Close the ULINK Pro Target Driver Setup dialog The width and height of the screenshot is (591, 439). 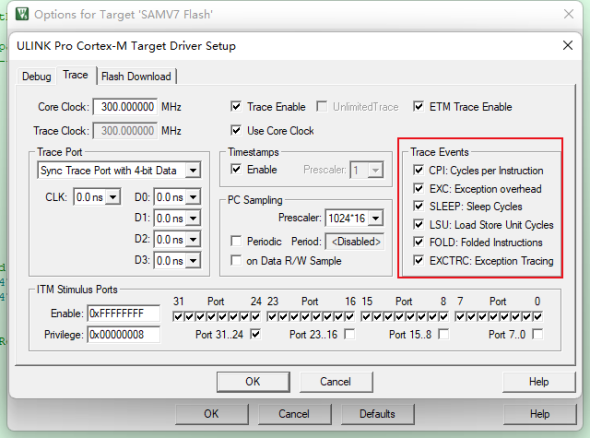pos(568,46)
